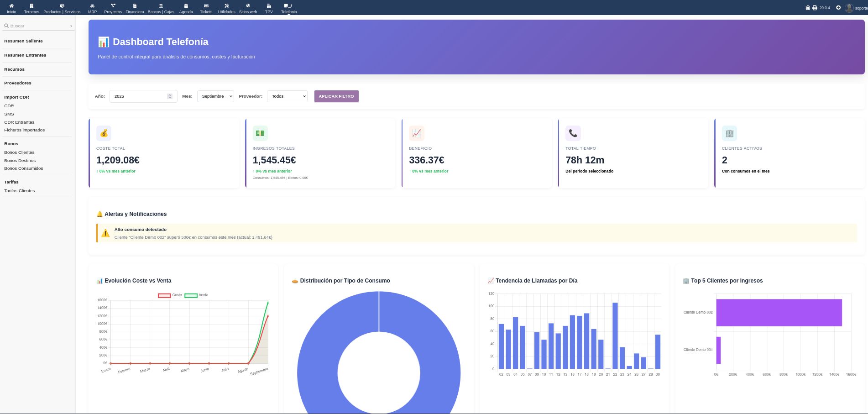Open the Proveedor dropdown showing Todos

pos(287,96)
